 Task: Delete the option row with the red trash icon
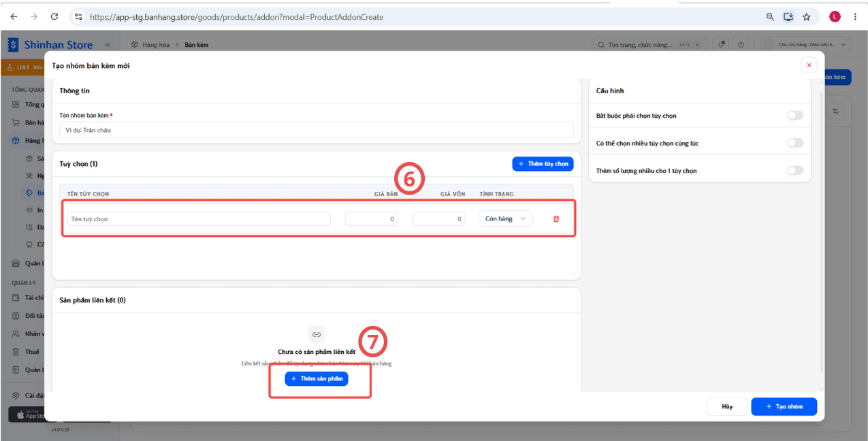pos(556,219)
